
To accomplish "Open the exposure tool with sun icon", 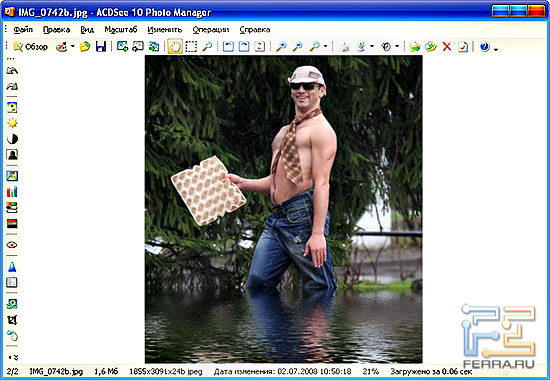I will [12, 123].
